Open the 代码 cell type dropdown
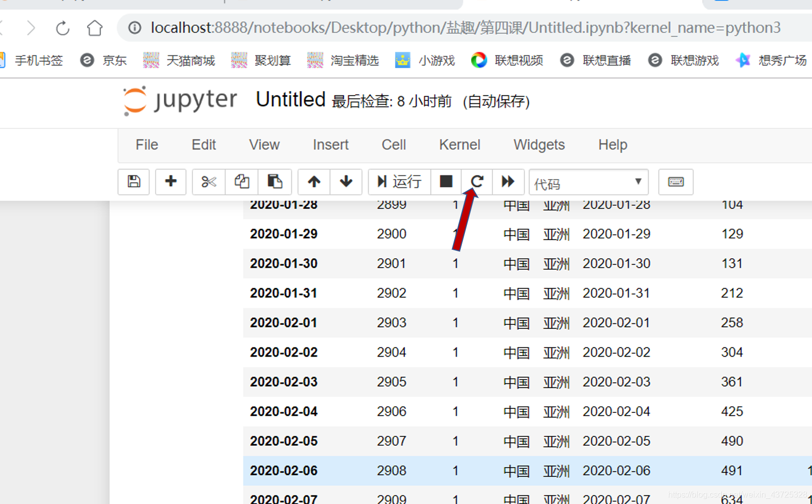812x504 pixels. point(588,182)
